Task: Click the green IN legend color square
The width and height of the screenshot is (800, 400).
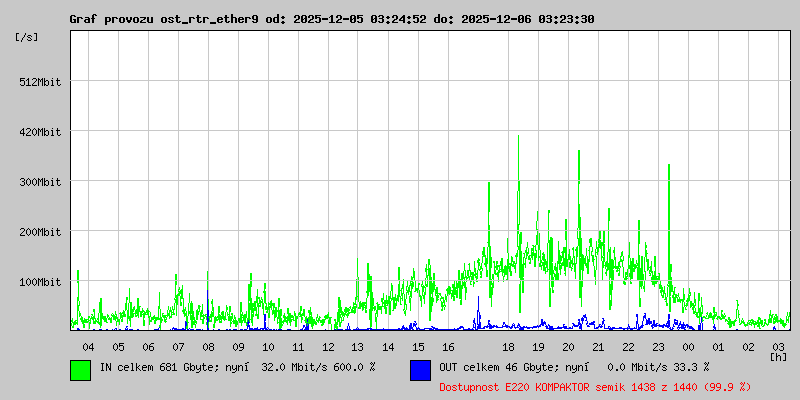Action: pos(80,369)
